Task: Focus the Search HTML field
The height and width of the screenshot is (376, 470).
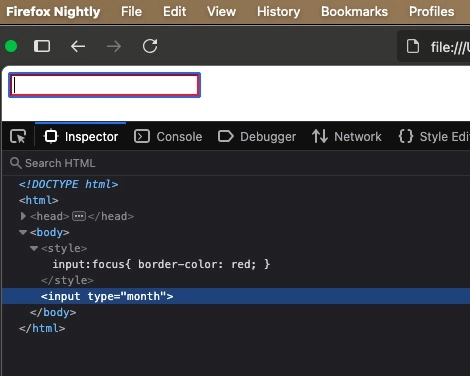Action: click(239, 163)
